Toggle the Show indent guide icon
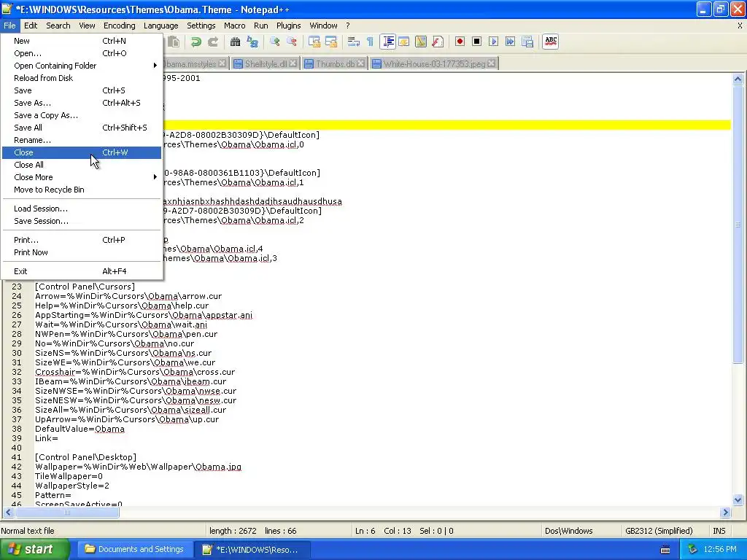747x560 pixels. 388,42
